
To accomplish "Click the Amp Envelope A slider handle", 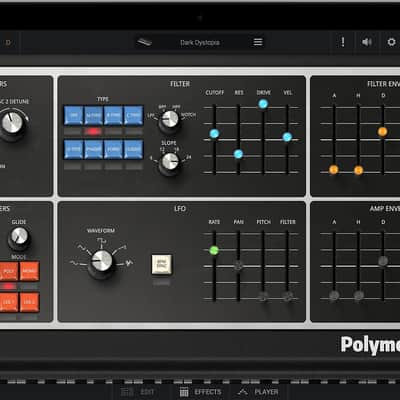I will (x=334, y=295).
